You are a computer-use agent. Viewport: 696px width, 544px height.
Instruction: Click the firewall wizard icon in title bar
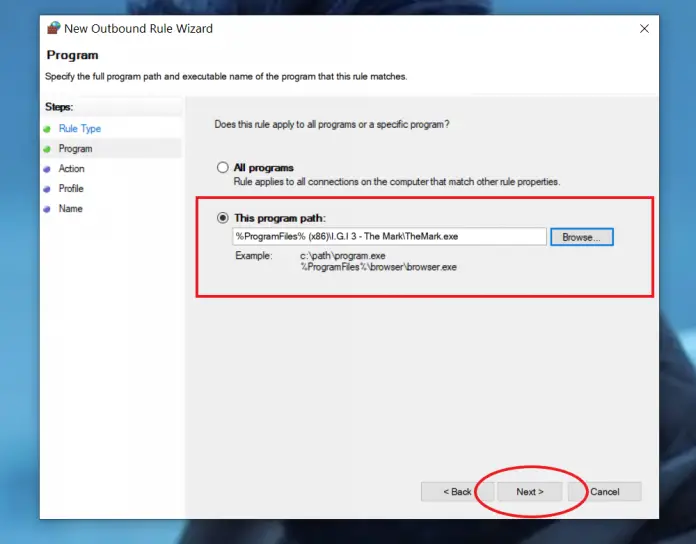point(53,29)
